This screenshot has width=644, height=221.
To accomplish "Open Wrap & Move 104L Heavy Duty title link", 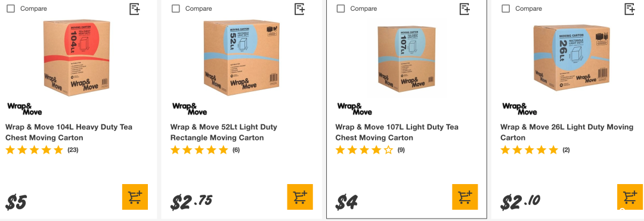I will pyautogui.click(x=69, y=132).
